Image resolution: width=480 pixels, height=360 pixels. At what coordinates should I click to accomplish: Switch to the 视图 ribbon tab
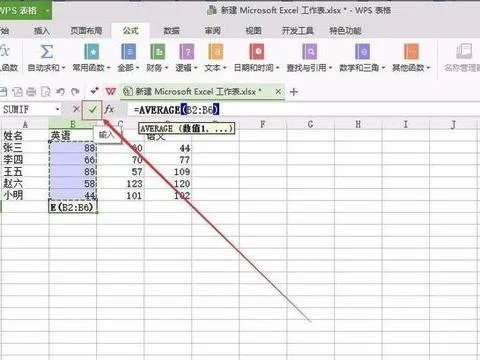tap(253, 31)
